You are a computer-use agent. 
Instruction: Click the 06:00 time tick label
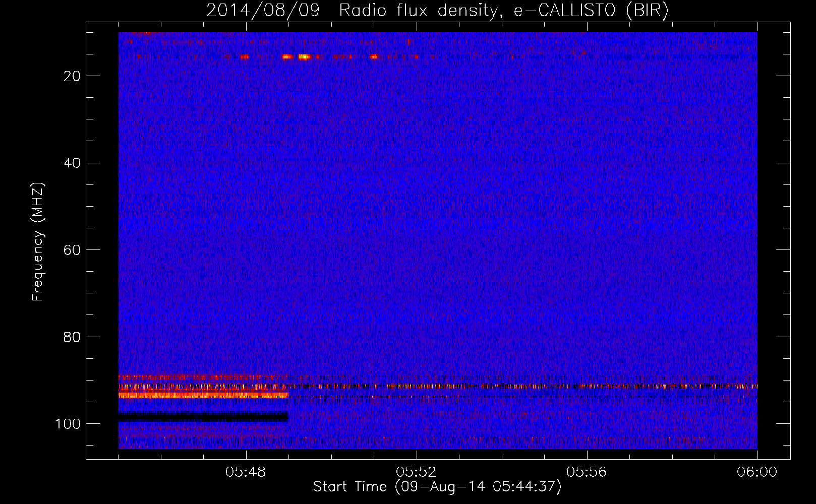(757, 472)
